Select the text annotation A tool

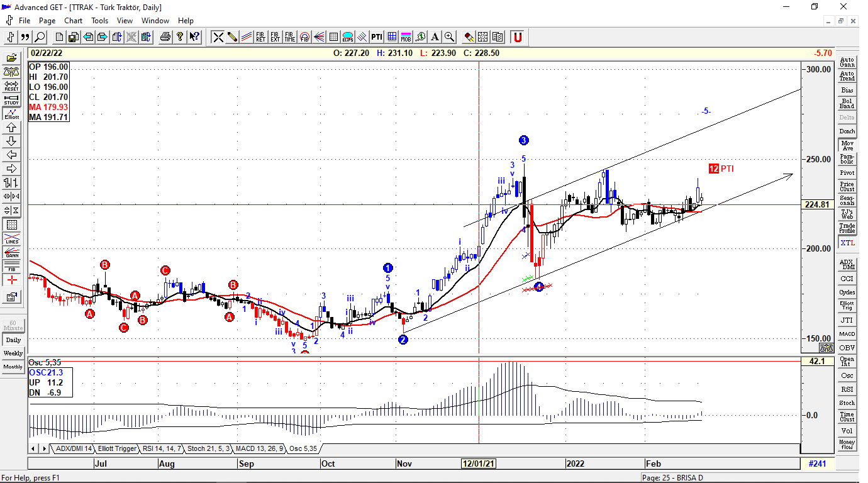click(435, 37)
